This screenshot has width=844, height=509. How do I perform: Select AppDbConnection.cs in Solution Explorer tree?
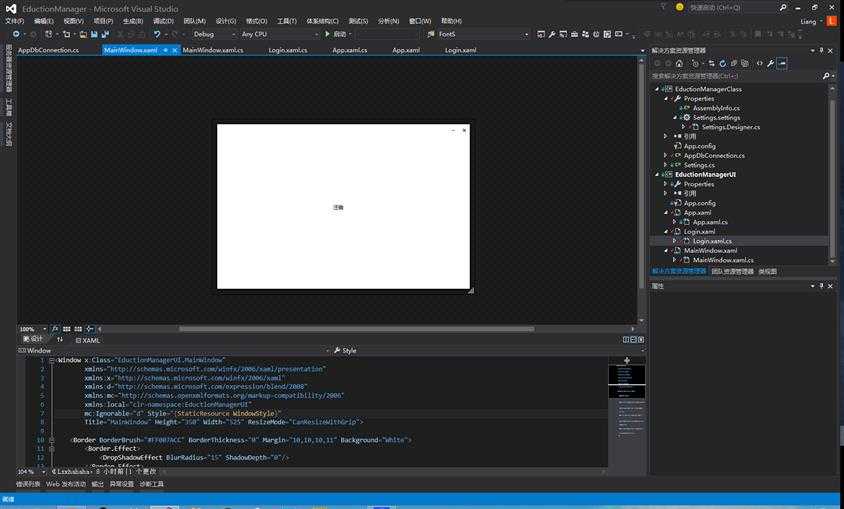714,155
